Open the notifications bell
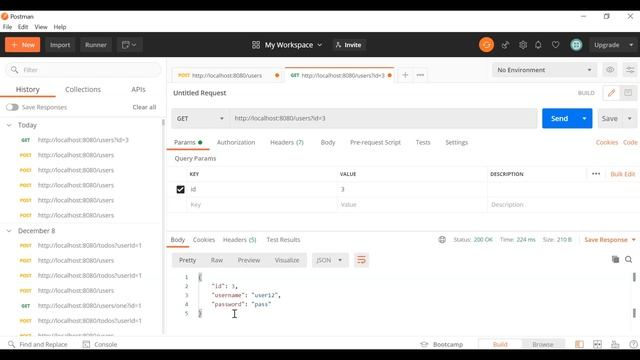 pyautogui.click(x=538, y=45)
